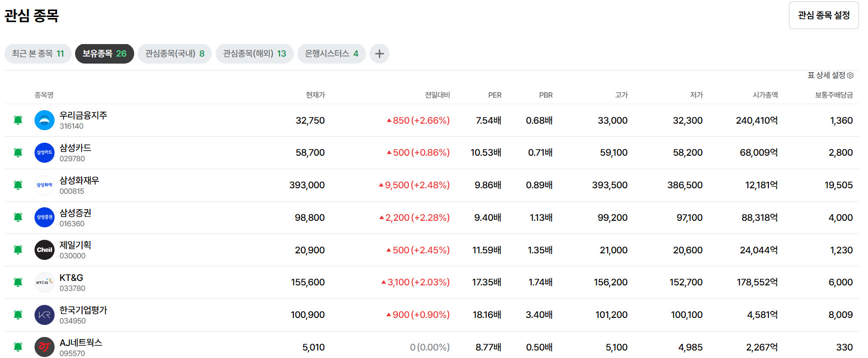
Task: Sort by 현재가 column header
Action: coord(315,95)
